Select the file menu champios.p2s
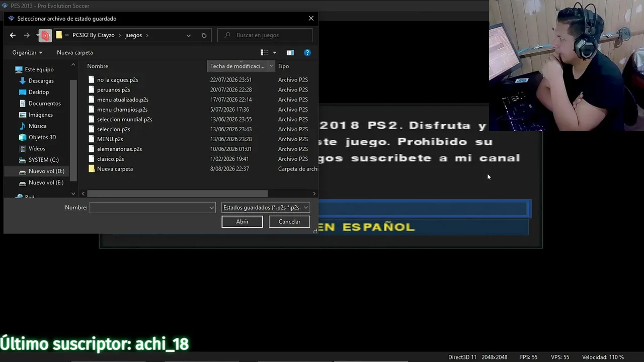Viewport: 644px width, 362px height. click(122, 109)
